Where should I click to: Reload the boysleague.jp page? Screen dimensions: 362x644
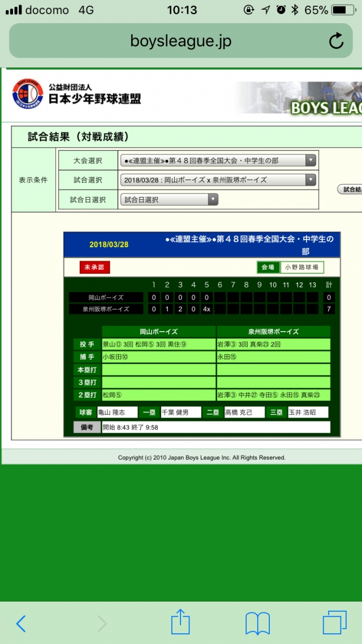click(336, 41)
